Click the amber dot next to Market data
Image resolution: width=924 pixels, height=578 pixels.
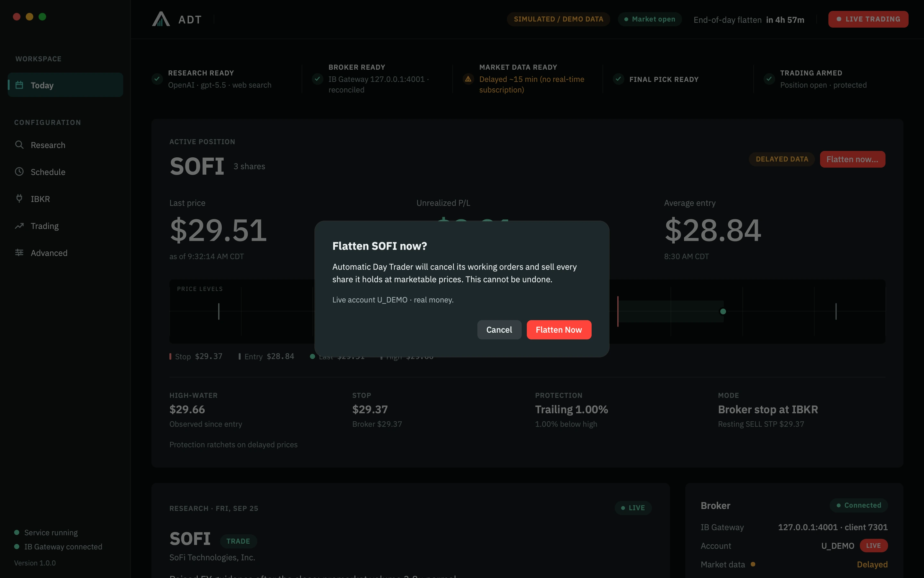pyautogui.click(x=753, y=564)
